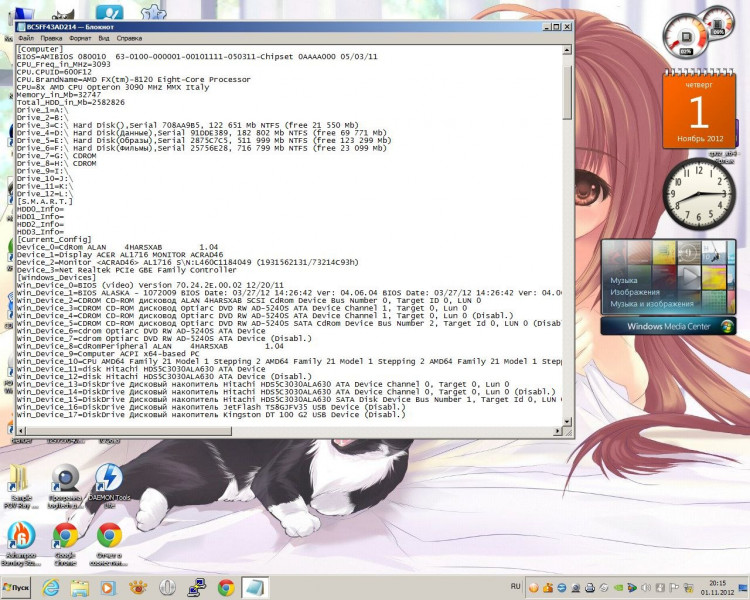Click the CPU_Freq_in_MHz=3093 line
The height and width of the screenshot is (600, 750).
pyautogui.click(x=64, y=64)
